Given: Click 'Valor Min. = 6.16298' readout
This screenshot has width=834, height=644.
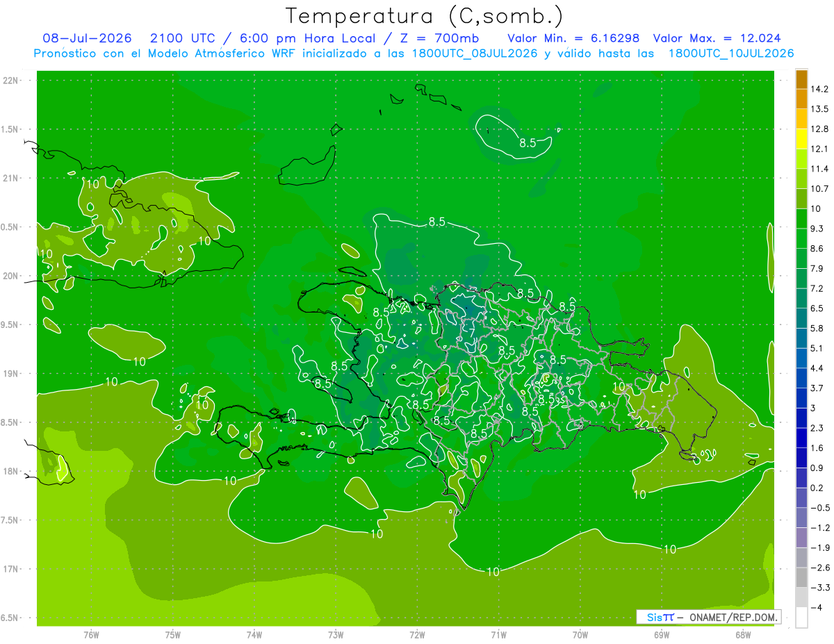Looking at the screenshot, I should click(574, 38).
